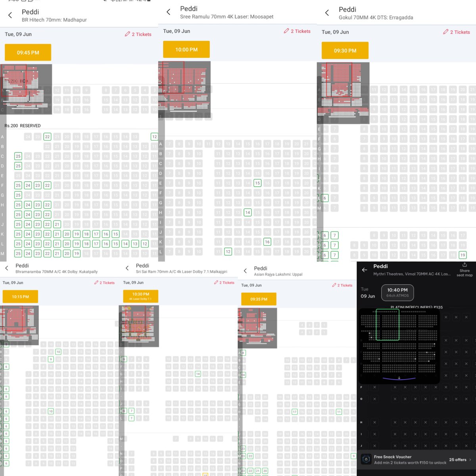Pick seat 7 in row K at Sri Sai Ram
This screenshot has width=476, height=476.
pyautogui.click(x=131, y=411)
